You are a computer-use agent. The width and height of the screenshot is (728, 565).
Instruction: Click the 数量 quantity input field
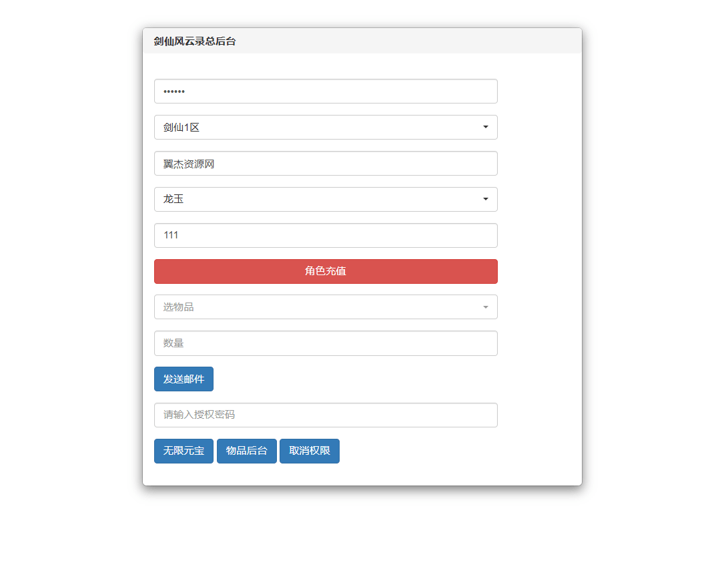pyautogui.click(x=326, y=343)
